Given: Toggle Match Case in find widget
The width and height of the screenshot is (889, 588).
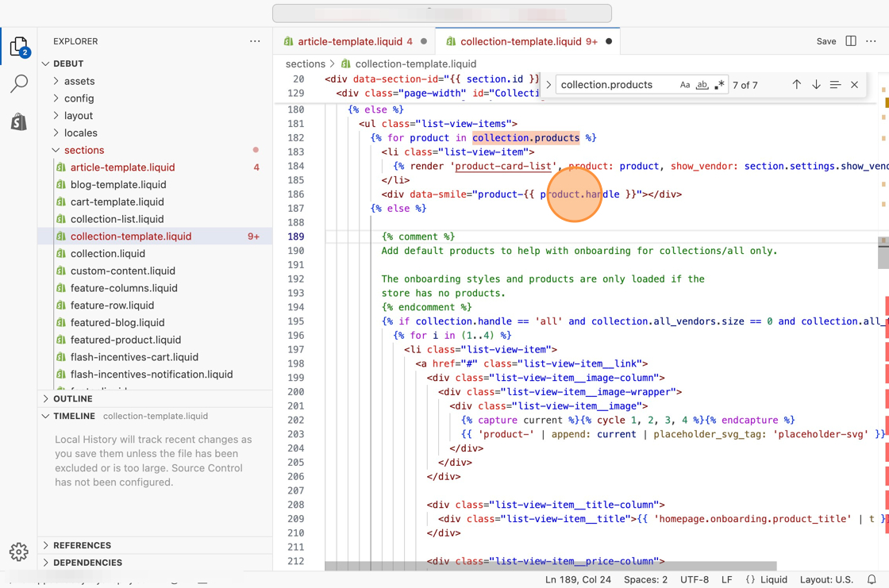Looking at the screenshot, I should tap(684, 85).
